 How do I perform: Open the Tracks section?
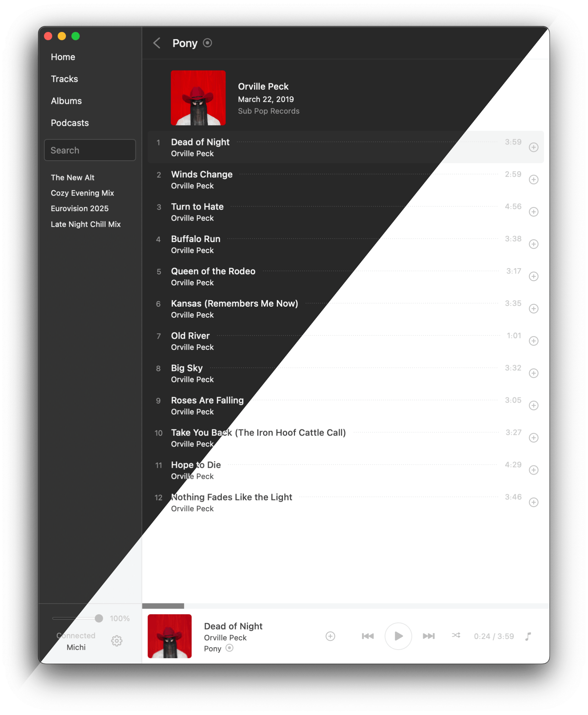64,79
